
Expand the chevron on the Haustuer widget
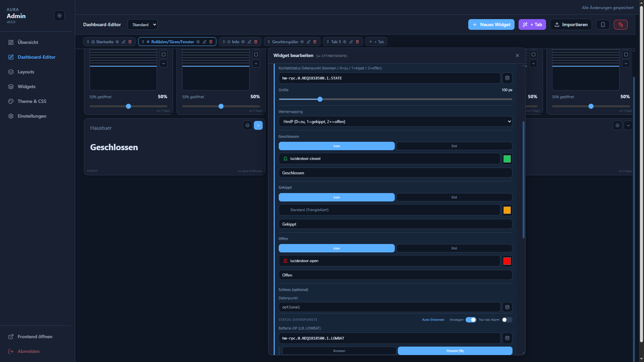[258, 125]
